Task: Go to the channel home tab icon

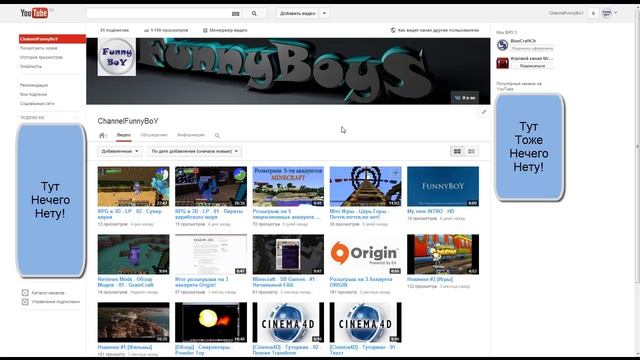Action: 102,136
